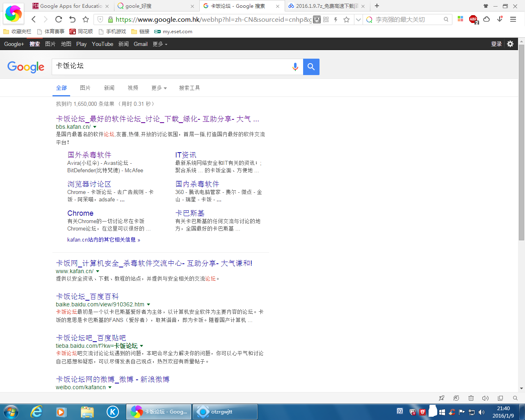
Task: Switch to the goole_好搜 tab
Action: [156, 6]
